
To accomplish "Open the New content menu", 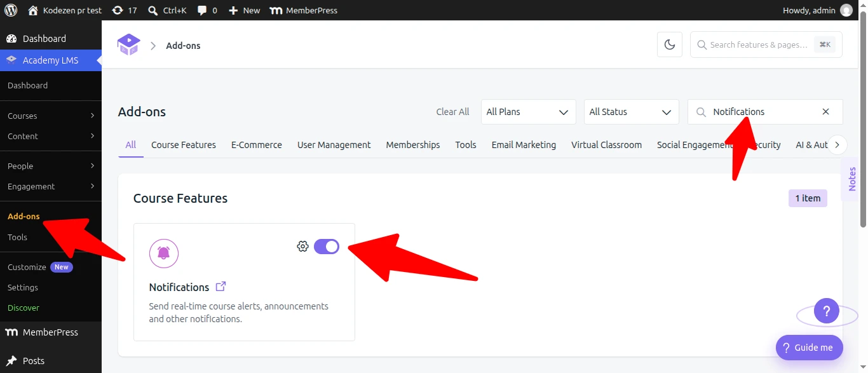I will [244, 10].
